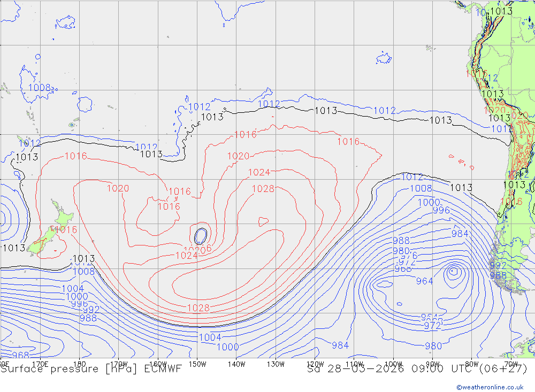535x392 pixels.
Task: Click the 80W longitude label
Action: (472, 364)
